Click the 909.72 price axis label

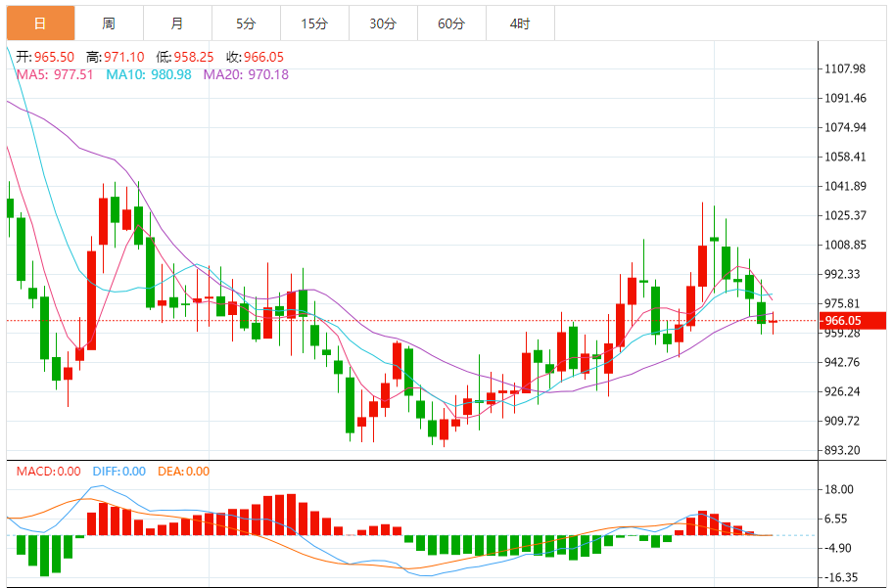pyautogui.click(x=842, y=421)
